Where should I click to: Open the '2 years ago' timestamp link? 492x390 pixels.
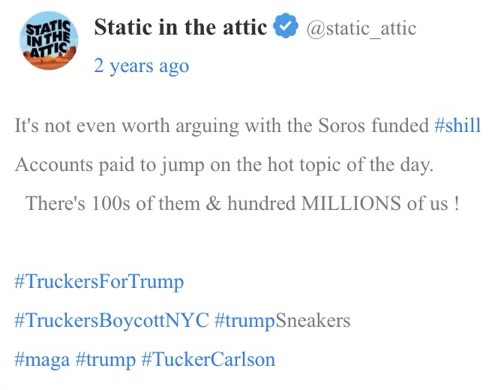coord(141,66)
